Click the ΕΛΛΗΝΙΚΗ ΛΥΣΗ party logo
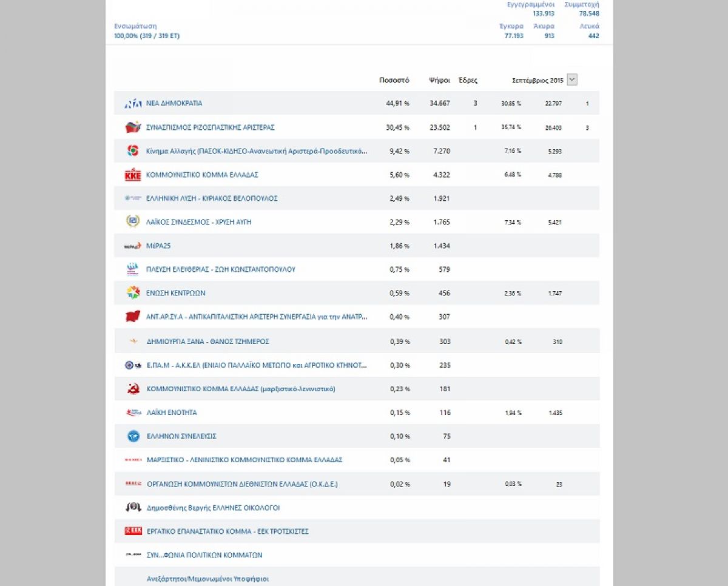 coord(133,198)
